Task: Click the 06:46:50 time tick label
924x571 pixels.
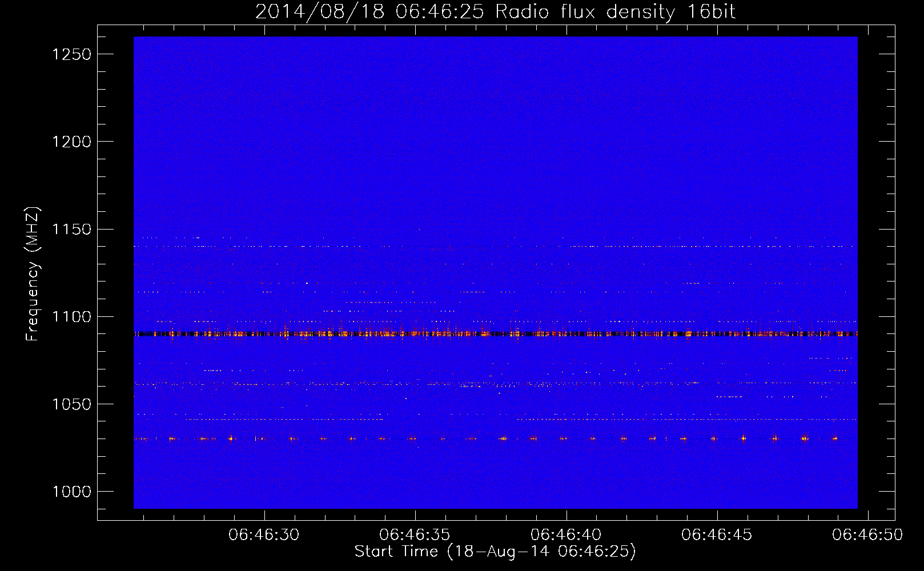Action: (x=867, y=535)
